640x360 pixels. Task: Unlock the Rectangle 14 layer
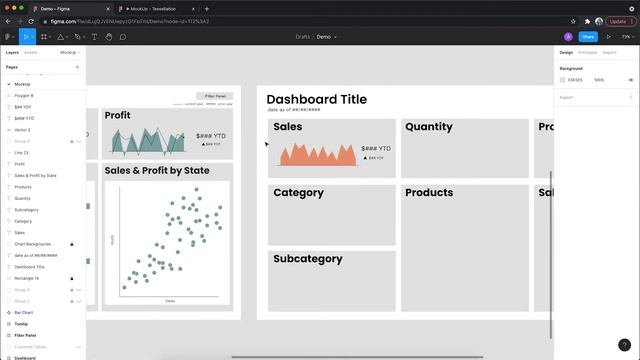click(x=72, y=278)
